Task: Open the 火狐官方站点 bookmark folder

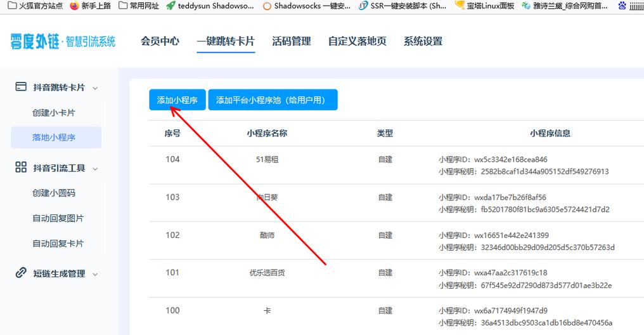Action: (35, 6)
